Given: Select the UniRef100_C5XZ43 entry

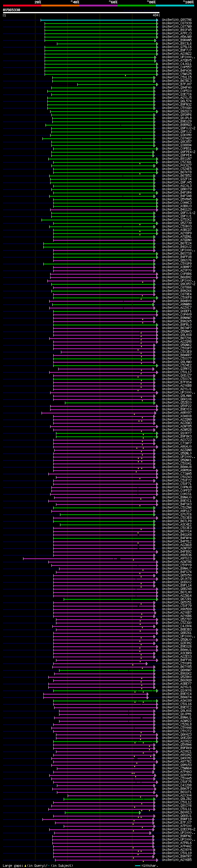Looking at the screenshot, I should pyautogui.click(x=177, y=477).
